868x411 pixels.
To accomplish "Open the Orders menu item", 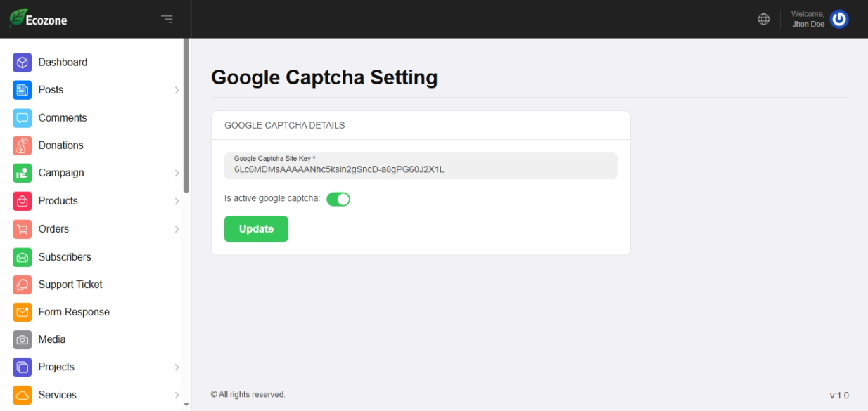I will (x=53, y=229).
